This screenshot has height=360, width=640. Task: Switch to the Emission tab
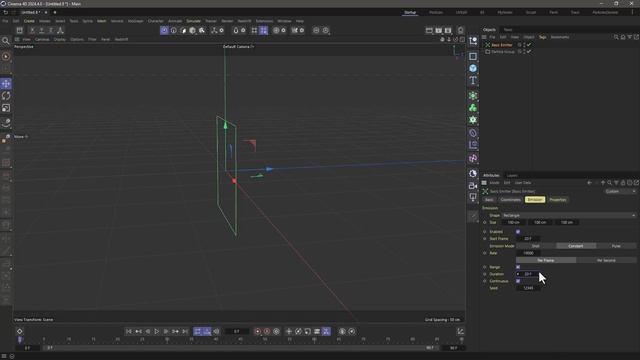point(535,200)
